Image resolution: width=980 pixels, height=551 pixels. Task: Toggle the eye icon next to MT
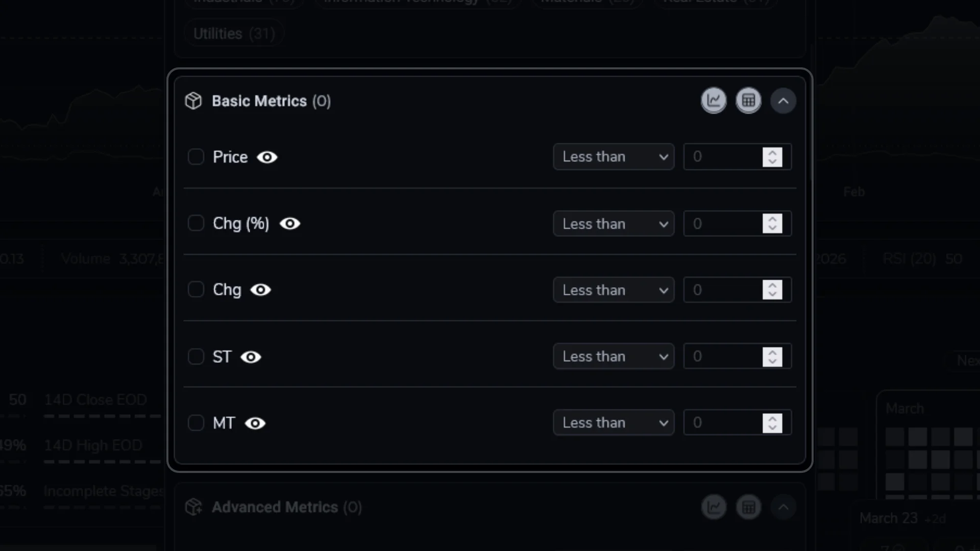tap(255, 423)
